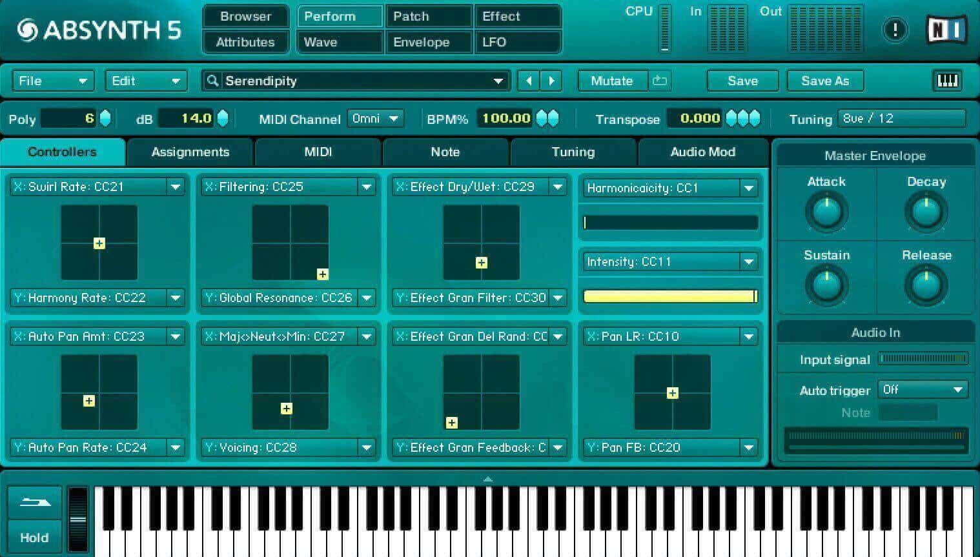The image size is (980, 557).
Task: Click the Sustain knob
Action: [826, 285]
